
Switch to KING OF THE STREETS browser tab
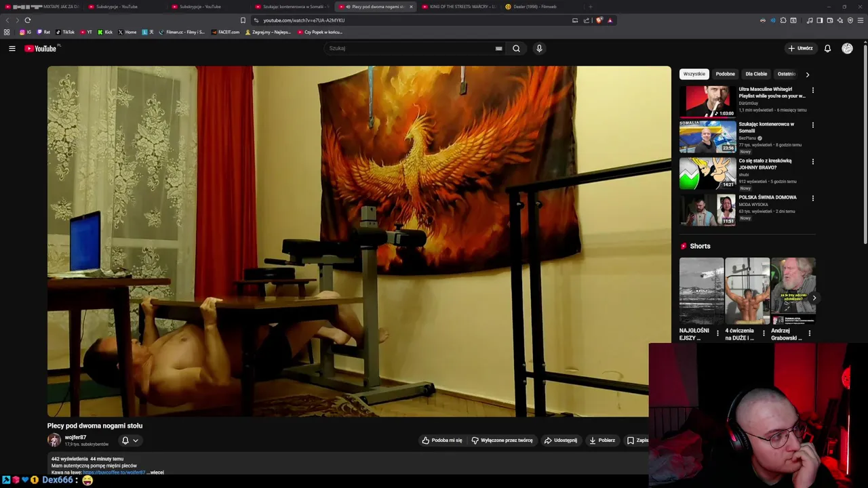tap(458, 7)
